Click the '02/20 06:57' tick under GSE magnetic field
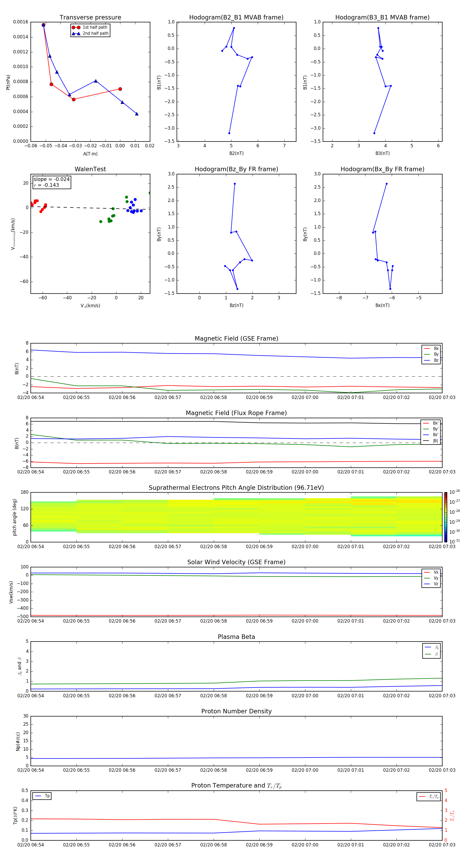The height and width of the screenshot is (868, 473). point(168,398)
